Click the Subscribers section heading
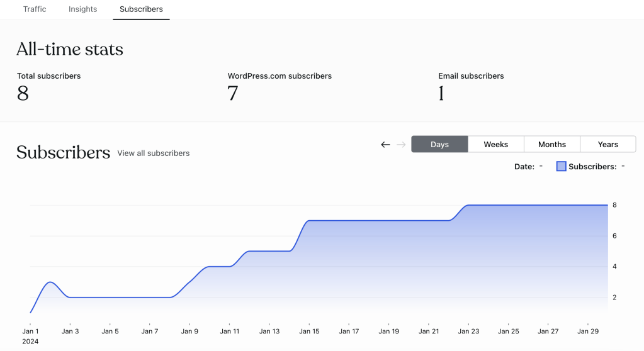Viewport: 644px width, 351px height. click(63, 152)
